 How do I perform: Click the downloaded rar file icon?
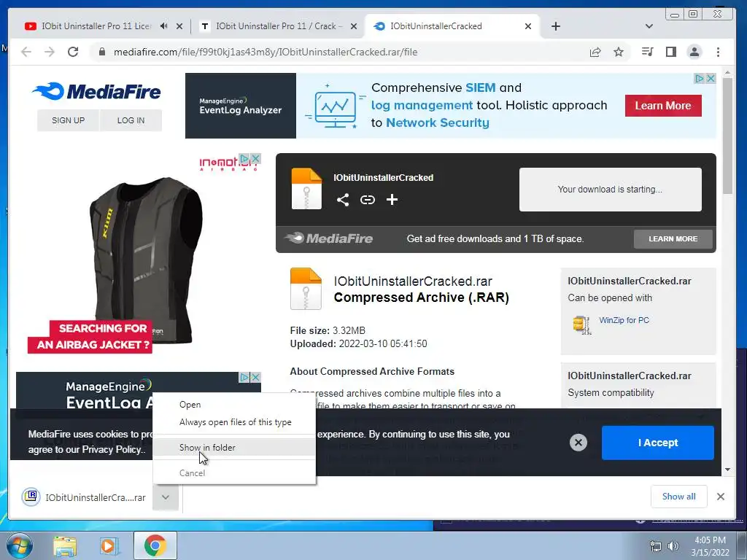(31, 497)
